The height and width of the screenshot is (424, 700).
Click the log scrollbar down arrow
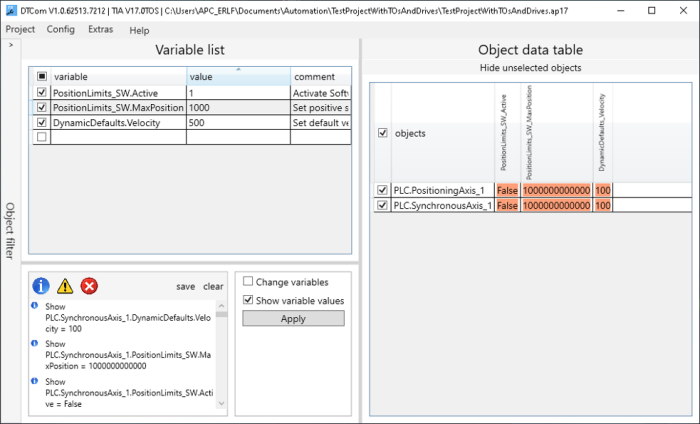pos(221,403)
